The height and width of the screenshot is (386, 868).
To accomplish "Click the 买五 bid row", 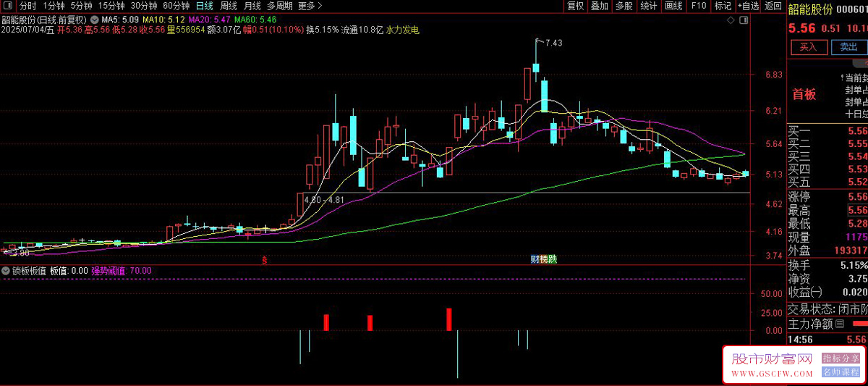I will tap(827, 182).
